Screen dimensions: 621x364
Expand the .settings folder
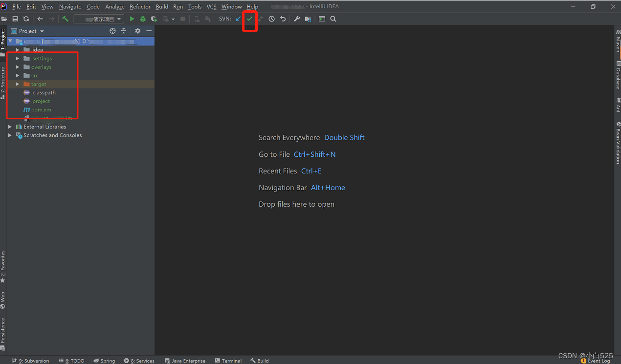pyautogui.click(x=18, y=59)
